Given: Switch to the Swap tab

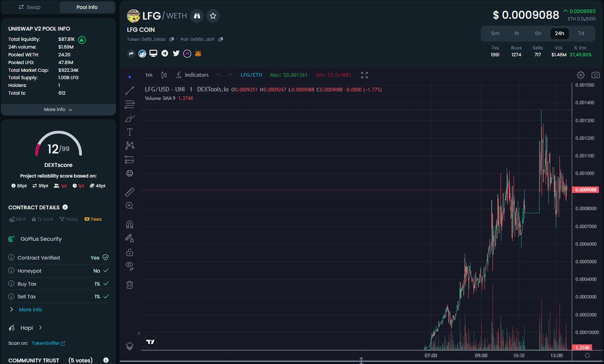Looking at the screenshot, I should coord(30,7).
